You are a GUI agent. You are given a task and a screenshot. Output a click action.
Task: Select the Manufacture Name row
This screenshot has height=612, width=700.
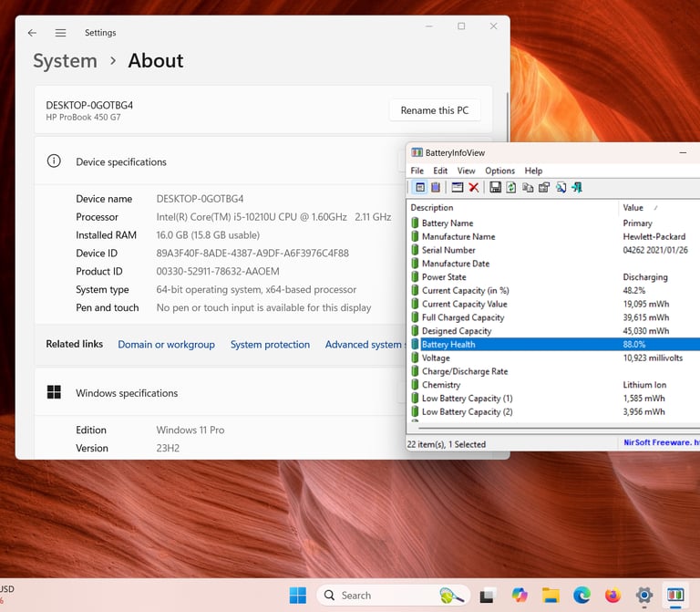click(x=553, y=236)
